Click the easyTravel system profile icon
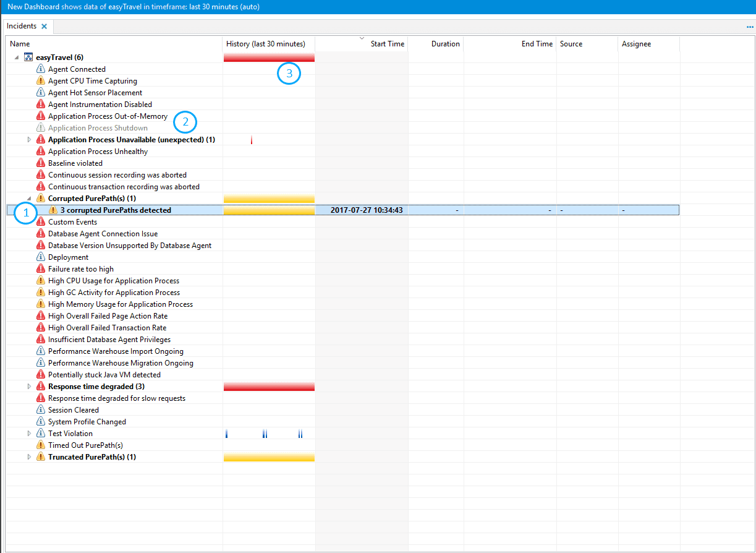Image resolution: width=756 pixels, height=553 pixels. tap(28, 58)
